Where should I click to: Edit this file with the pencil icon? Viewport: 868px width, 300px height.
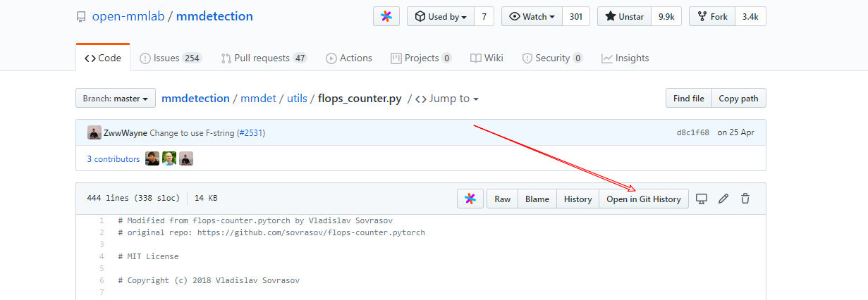coord(723,199)
